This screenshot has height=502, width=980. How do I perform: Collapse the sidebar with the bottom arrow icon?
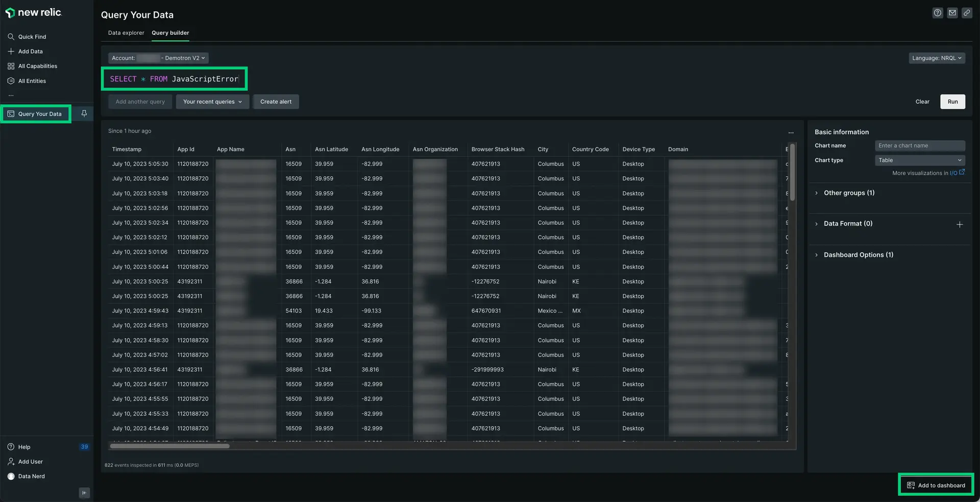tap(84, 493)
